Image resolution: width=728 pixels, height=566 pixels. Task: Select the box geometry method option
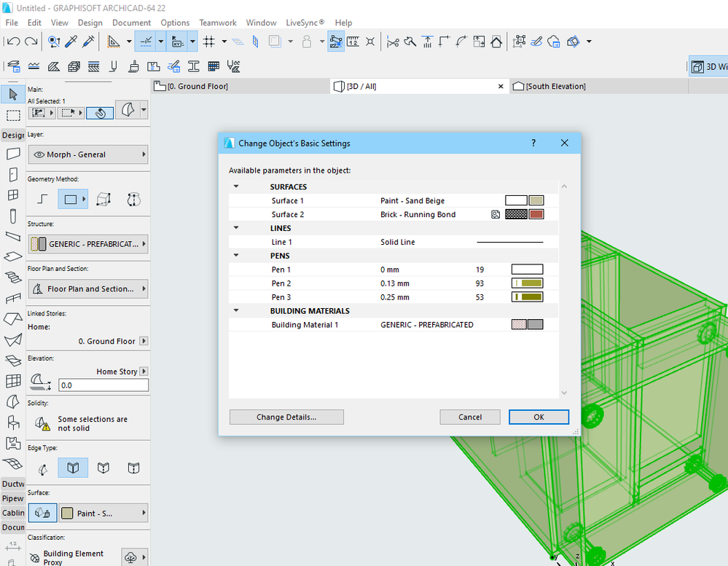pyautogui.click(x=102, y=199)
